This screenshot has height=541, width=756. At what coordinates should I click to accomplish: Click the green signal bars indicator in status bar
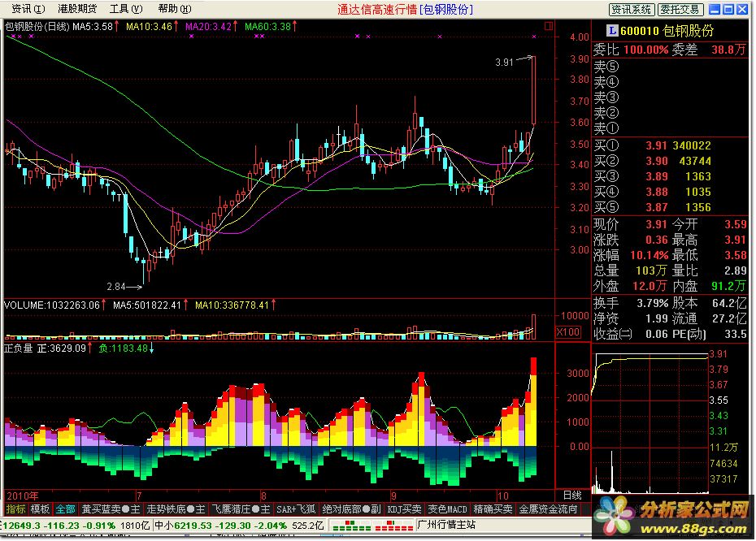pyautogui.click(x=352, y=526)
